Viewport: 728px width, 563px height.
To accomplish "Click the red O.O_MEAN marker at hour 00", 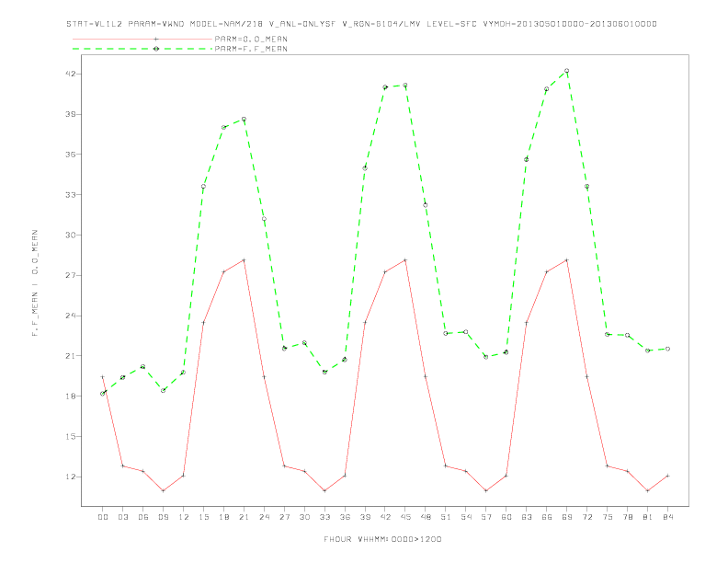I will (103, 377).
